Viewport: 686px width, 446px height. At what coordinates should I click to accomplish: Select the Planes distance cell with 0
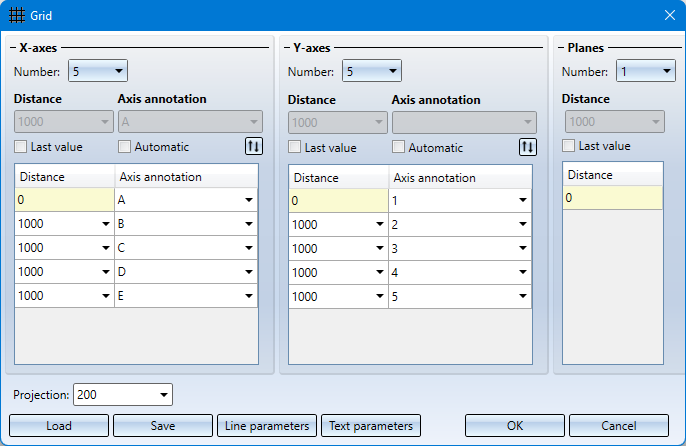pyautogui.click(x=612, y=198)
